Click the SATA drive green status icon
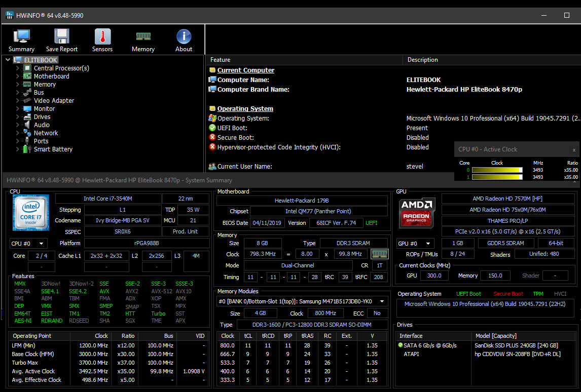This screenshot has width=581, height=392. pos(400,345)
